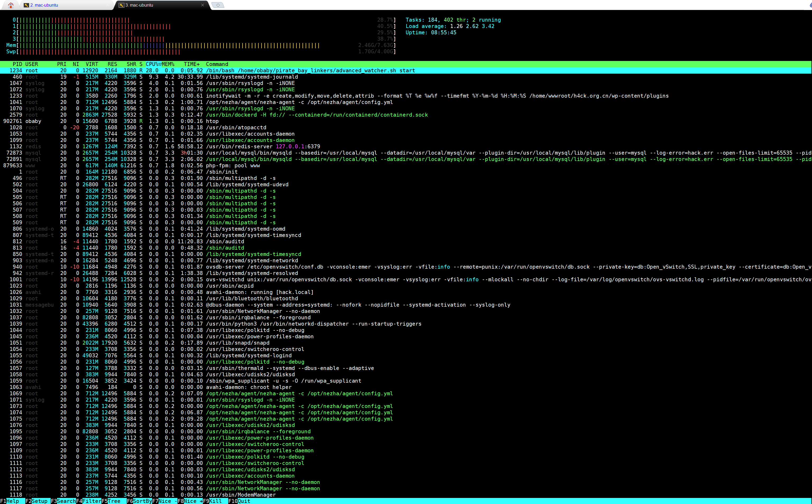The image size is (812, 504).
Task: Select the redis-server process row
Action: click(263, 146)
